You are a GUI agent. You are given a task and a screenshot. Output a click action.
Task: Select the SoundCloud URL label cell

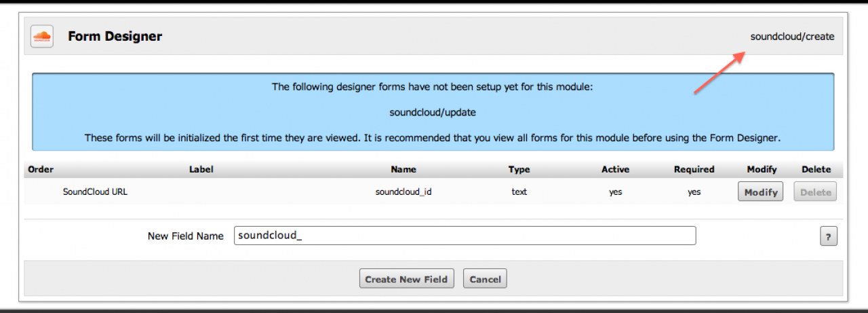tap(95, 191)
